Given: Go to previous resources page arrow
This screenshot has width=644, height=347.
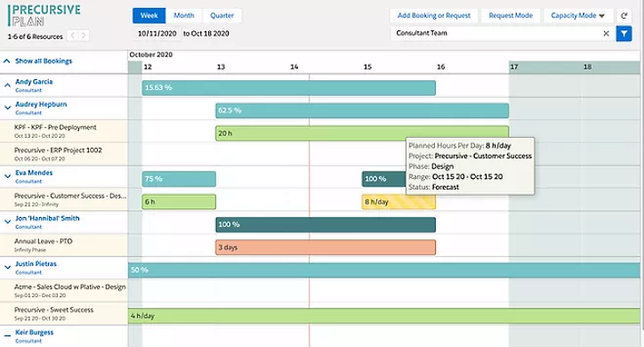Looking at the screenshot, I should tap(73, 36).
